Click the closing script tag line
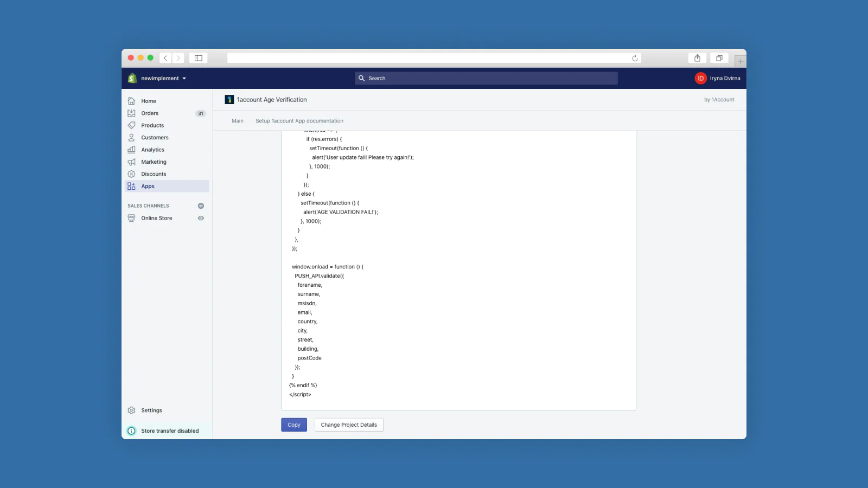 coord(300,395)
